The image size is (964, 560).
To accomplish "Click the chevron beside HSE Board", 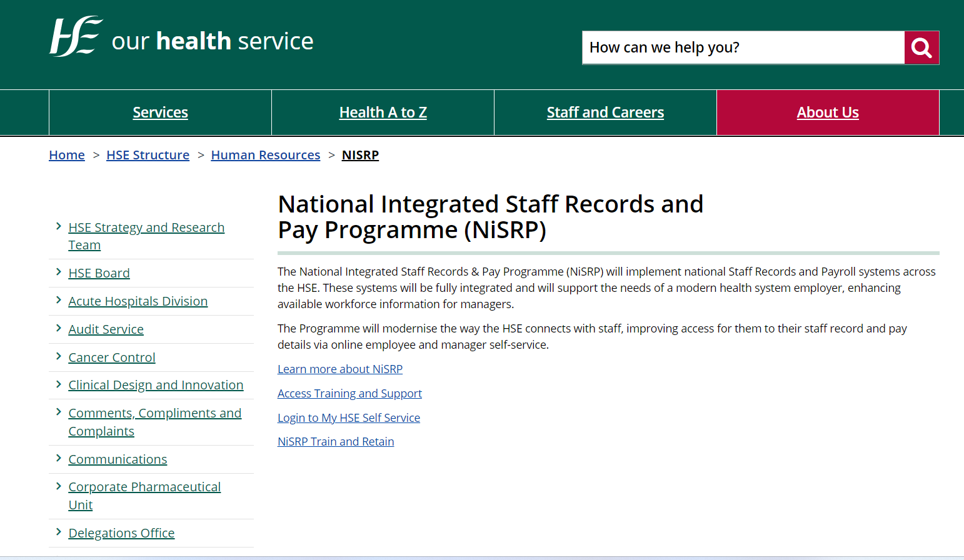I will 58,272.
